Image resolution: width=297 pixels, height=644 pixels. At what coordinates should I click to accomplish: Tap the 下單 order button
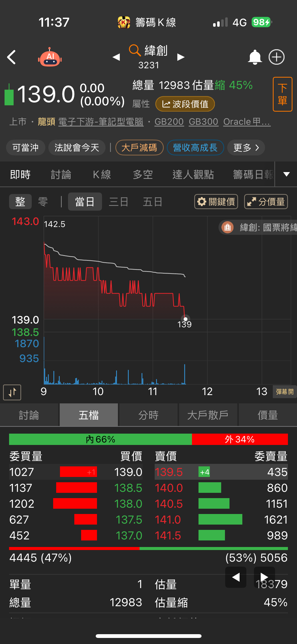click(283, 94)
